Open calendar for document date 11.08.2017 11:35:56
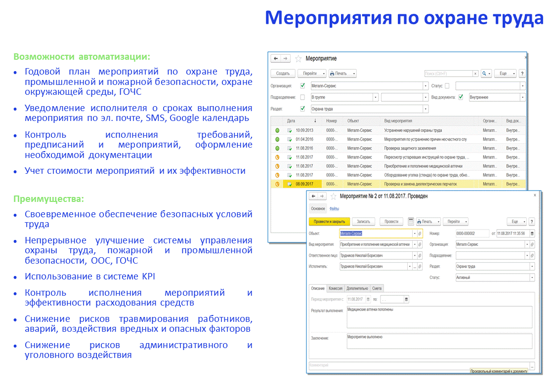 click(532, 234)
